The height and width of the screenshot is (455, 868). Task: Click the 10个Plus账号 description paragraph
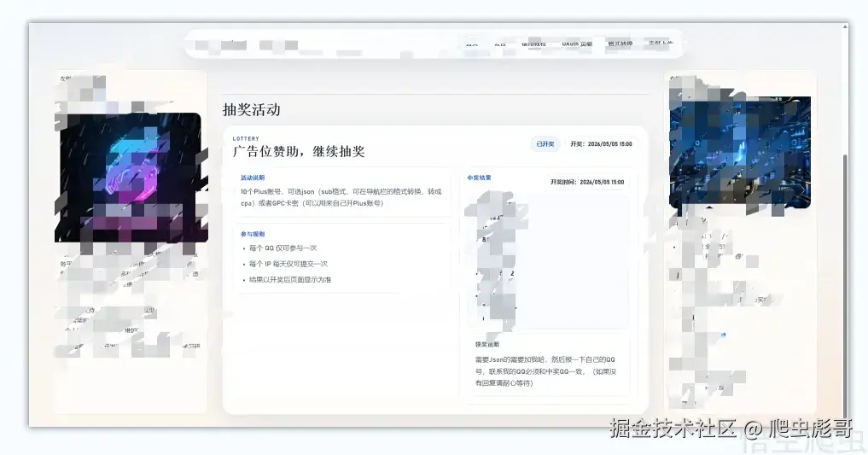(x=341, y=197)
